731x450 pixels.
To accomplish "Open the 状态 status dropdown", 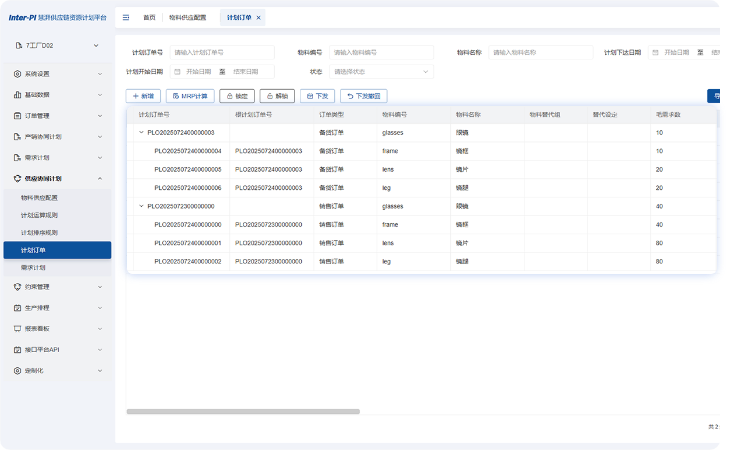I will click(x=381, y=71).
